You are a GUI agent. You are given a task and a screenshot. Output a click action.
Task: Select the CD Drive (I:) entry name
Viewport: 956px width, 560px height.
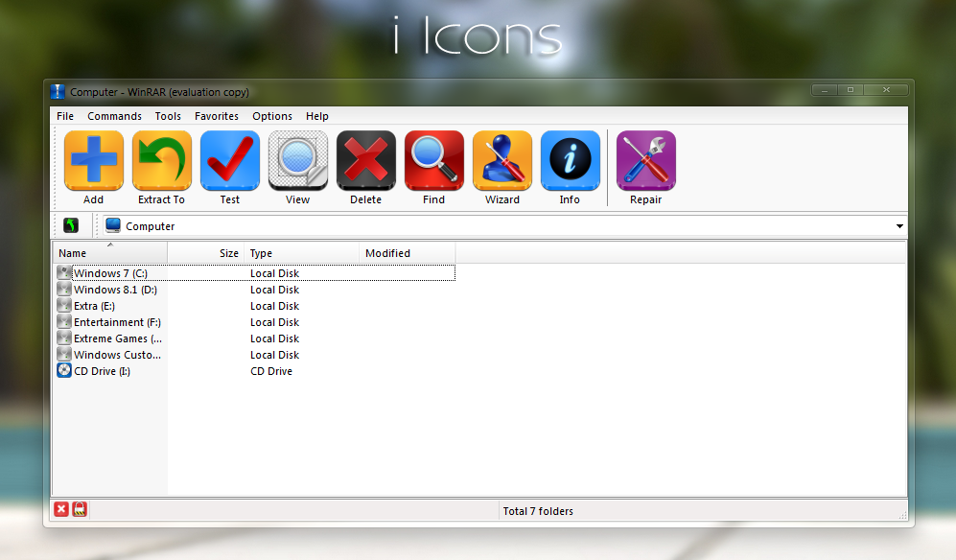point(102,371)
